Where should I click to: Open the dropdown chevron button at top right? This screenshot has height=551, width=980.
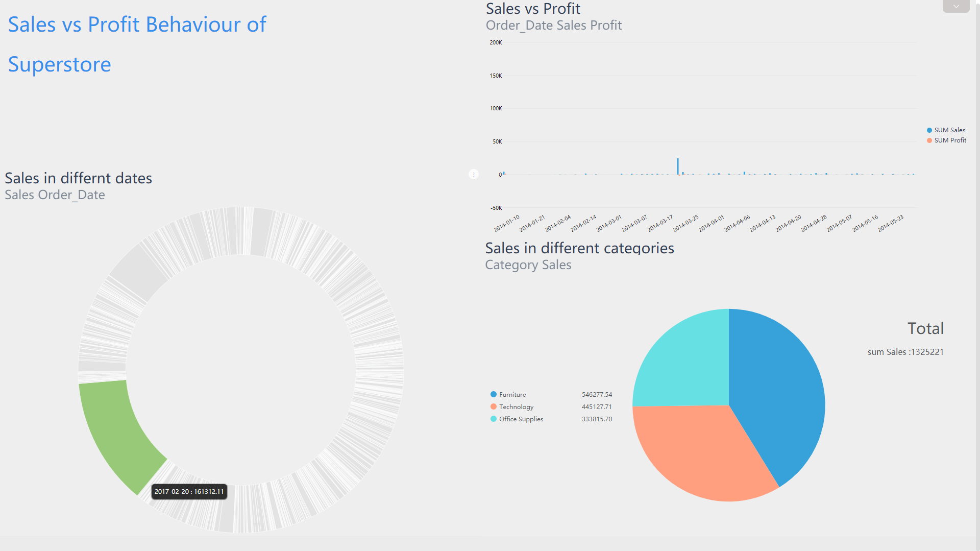click(956, 6)
